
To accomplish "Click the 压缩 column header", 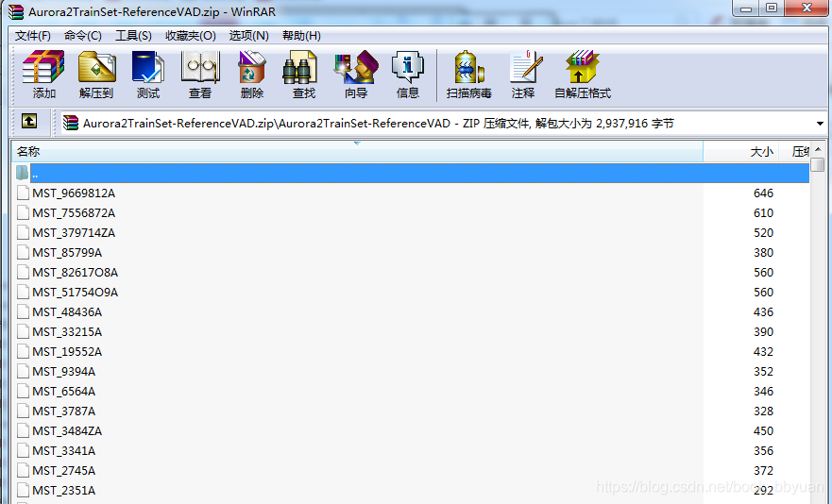I will tap(794, 152).
